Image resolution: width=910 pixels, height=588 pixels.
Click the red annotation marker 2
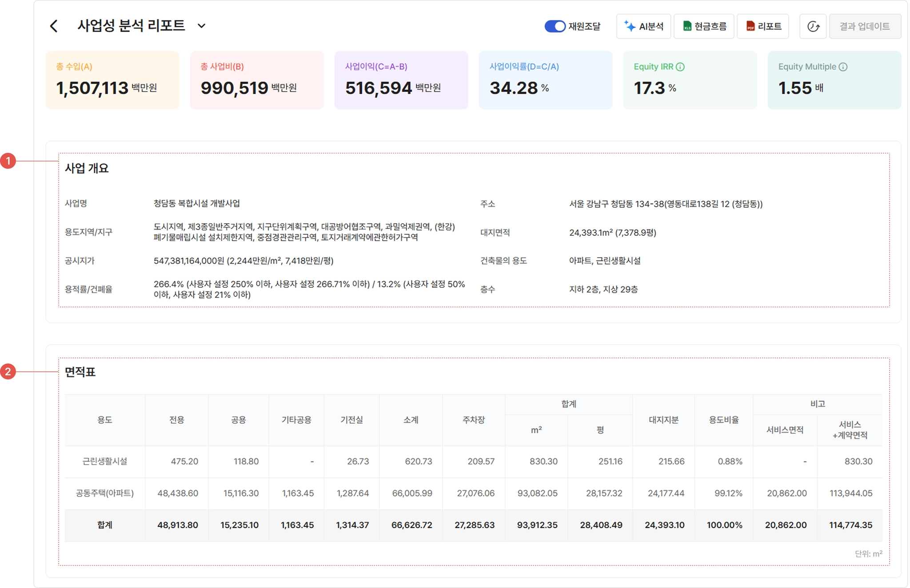coord(8,371)
